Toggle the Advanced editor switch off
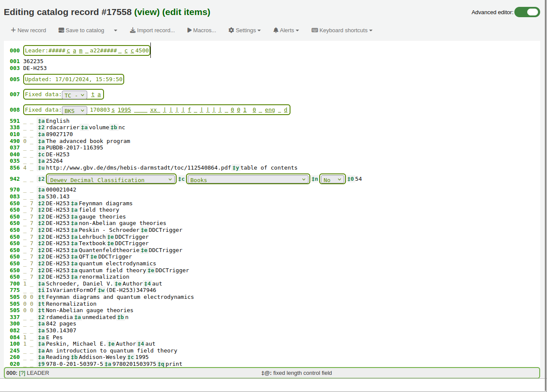Image resolution: width=547 pixels, height=392 pixels. click(527, 12)
